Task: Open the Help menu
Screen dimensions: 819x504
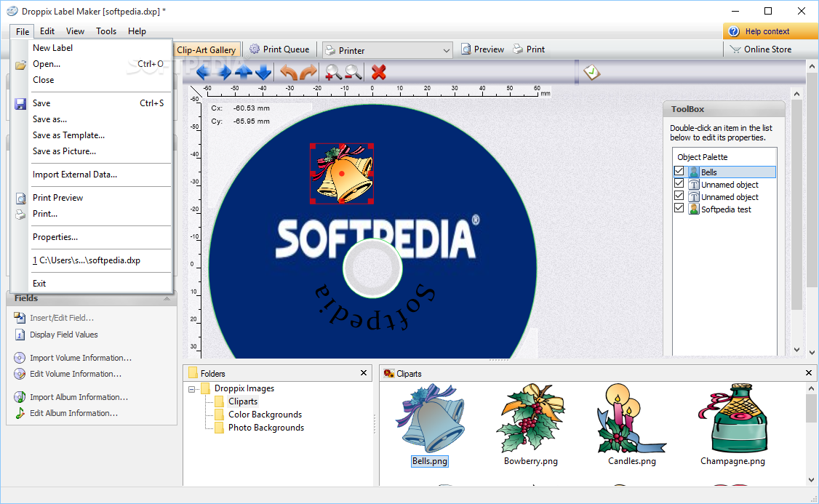Action: click(137, 31)
